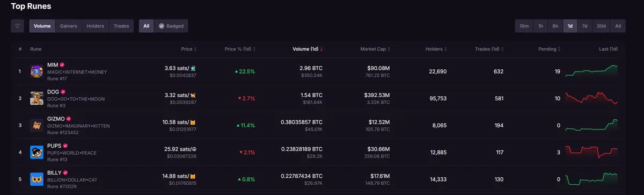Sort by Volume (1d) column
644x195 pixels.
coord(308,49)
